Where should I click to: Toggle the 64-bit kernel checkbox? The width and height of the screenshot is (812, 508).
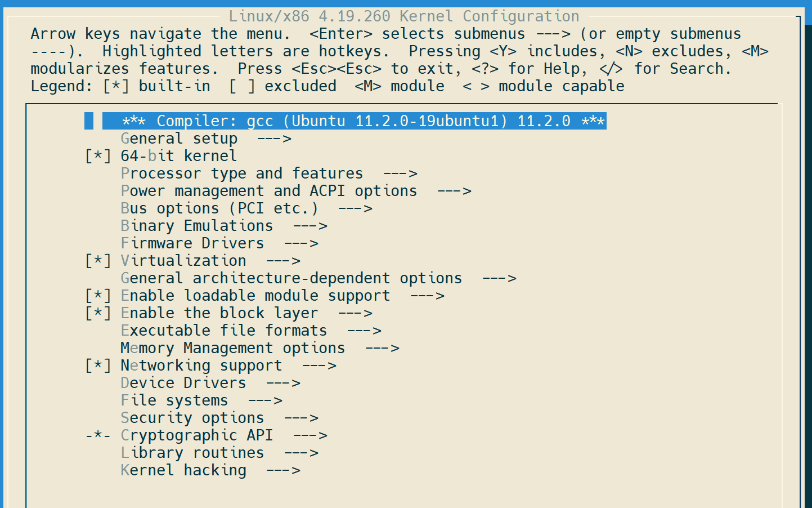click(98, 156)
